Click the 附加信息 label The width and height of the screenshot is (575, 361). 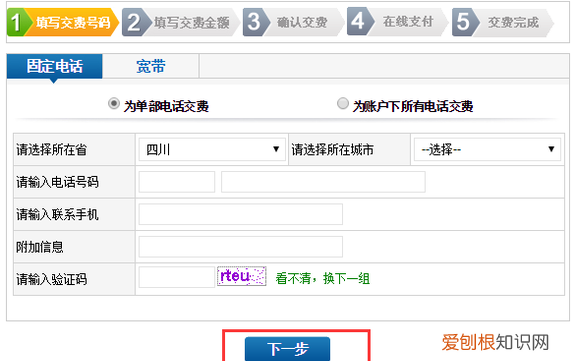pos(40,247)
